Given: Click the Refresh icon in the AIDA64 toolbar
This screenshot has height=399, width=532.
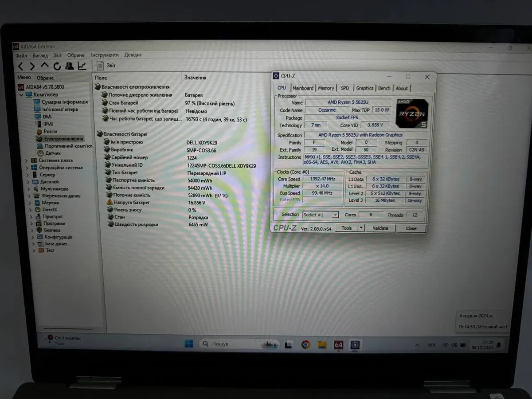Looking at the screenshot, I should click(57, 66).
